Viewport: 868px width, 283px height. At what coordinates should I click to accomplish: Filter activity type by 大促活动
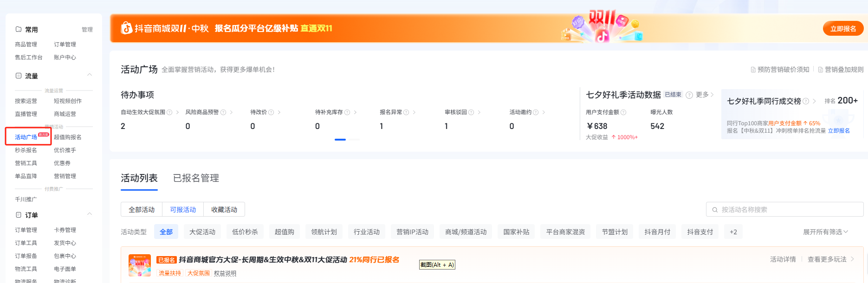pos(202,232)
